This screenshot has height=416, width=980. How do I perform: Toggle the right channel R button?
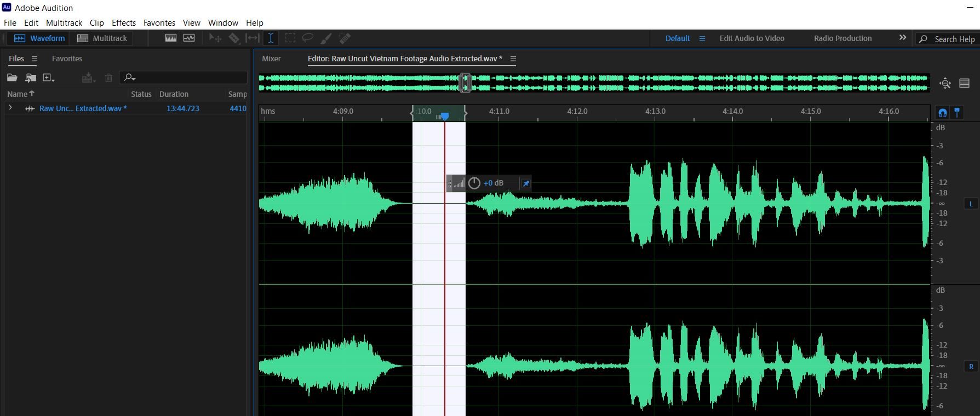pos(971,367)
